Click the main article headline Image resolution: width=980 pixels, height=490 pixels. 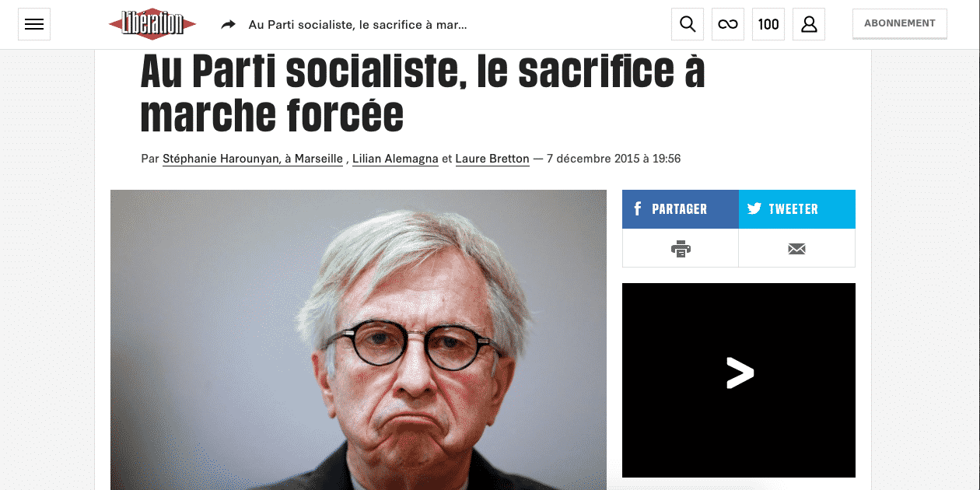[422, 94]
